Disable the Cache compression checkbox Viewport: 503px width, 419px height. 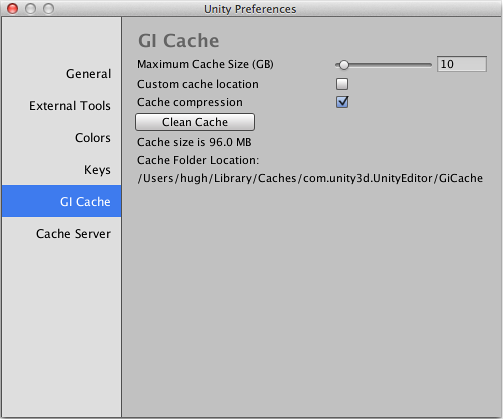(x=342, y=102)
